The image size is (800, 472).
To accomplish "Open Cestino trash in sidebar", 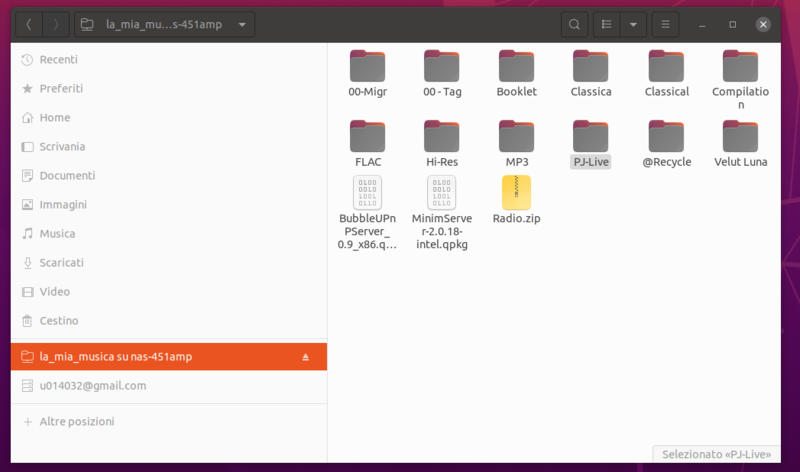I will tap(59, 321).
